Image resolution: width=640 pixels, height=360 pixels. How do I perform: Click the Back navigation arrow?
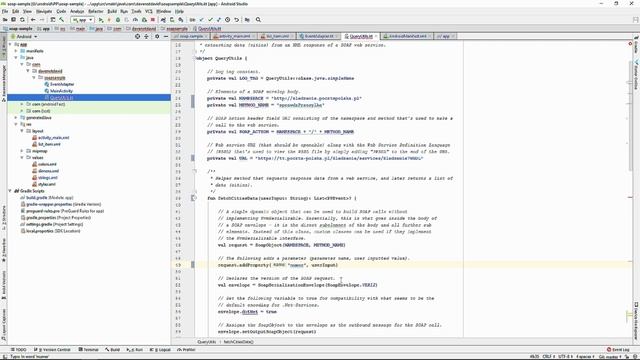(x=33, y=20)
